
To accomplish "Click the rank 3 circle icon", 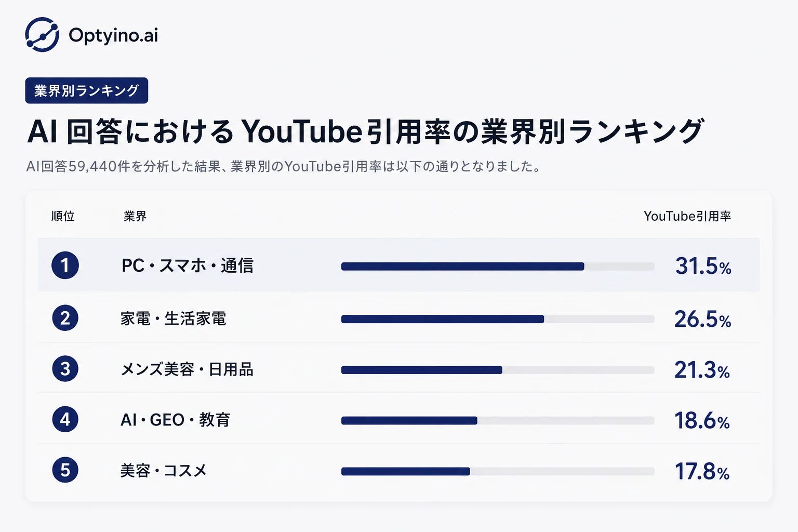I will click(x=65, y=369).
